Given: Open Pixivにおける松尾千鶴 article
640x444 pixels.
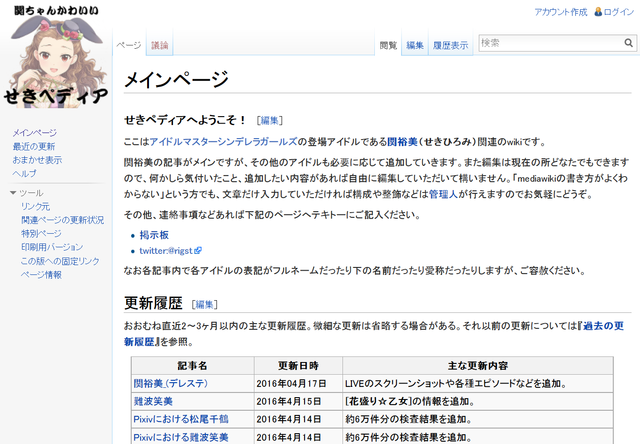Looking at the screenshot, I should pyautogui.click(x=181, y=419).
